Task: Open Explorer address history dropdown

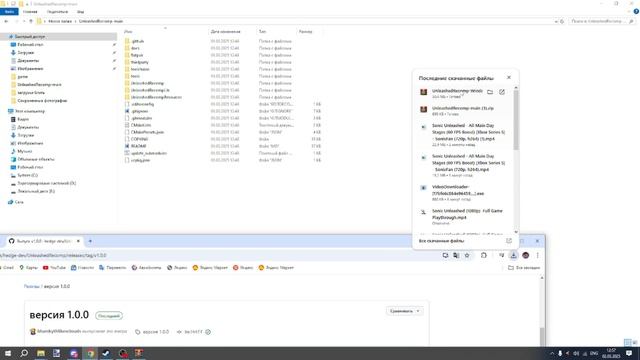Action: pos(556,21)
